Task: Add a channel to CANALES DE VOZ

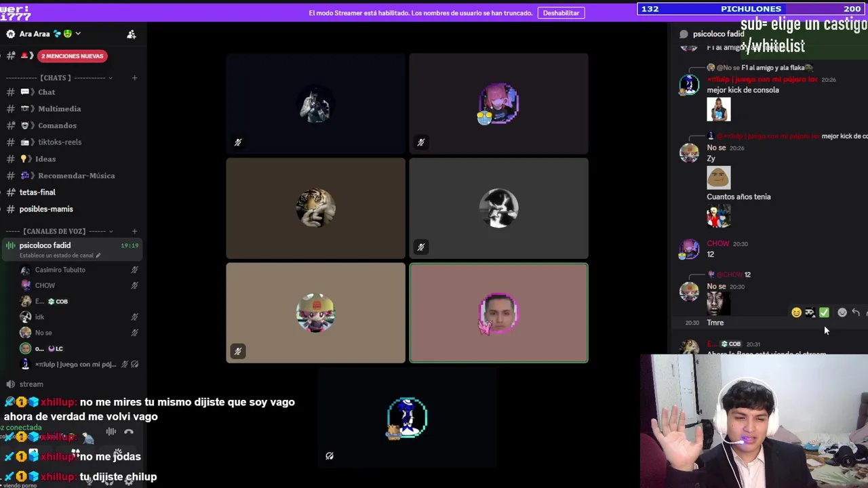Action: [134, 231]
